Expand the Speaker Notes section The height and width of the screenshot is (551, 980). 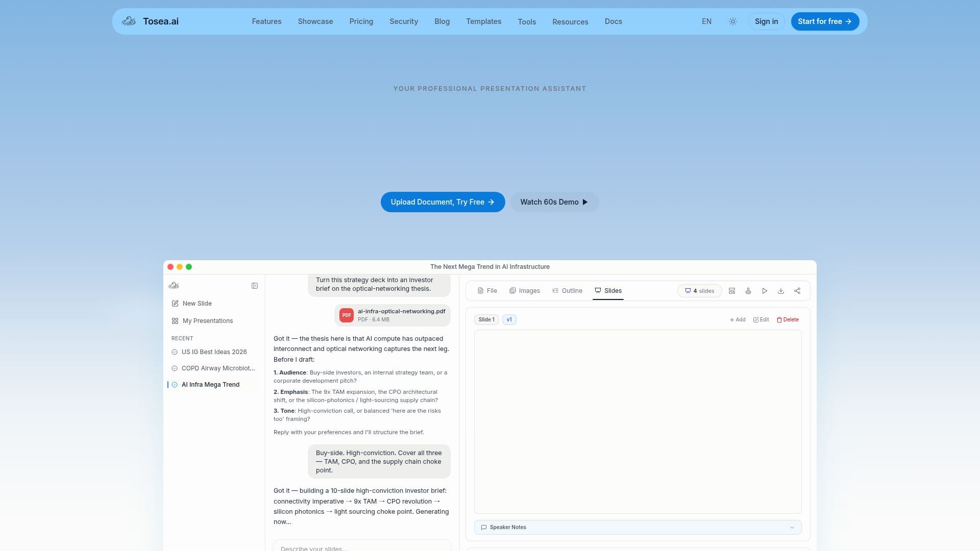tap(638, 528)
